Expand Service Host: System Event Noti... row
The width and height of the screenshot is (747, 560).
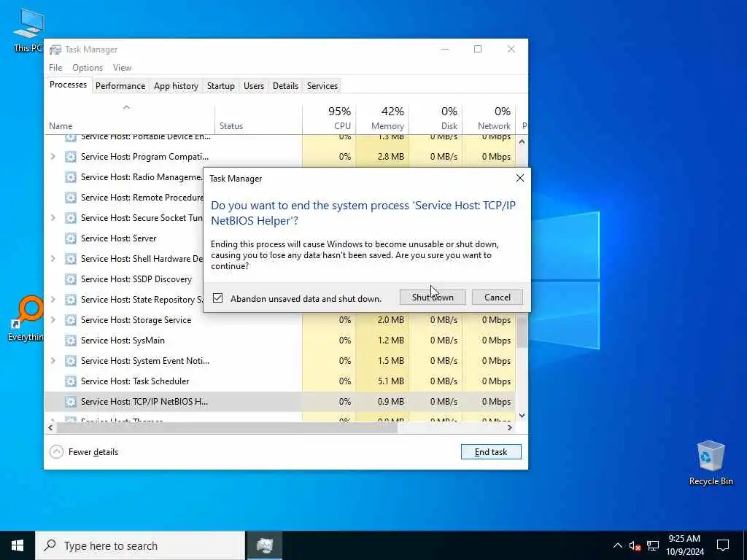pos(53,360)
